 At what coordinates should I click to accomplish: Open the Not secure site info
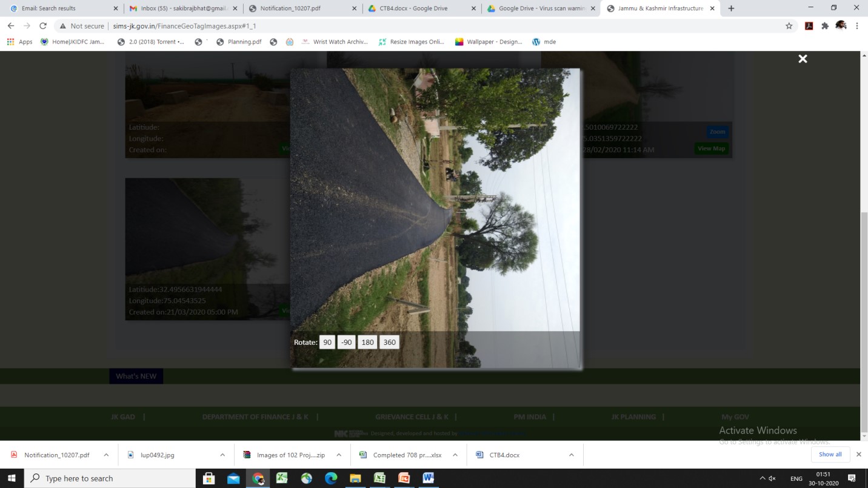[x=81, y=26]
